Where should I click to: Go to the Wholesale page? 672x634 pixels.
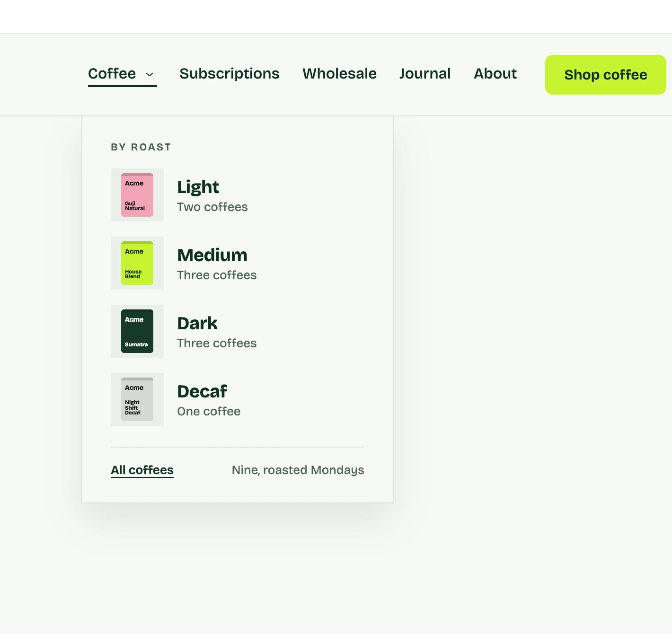click(x=339, y=74)
